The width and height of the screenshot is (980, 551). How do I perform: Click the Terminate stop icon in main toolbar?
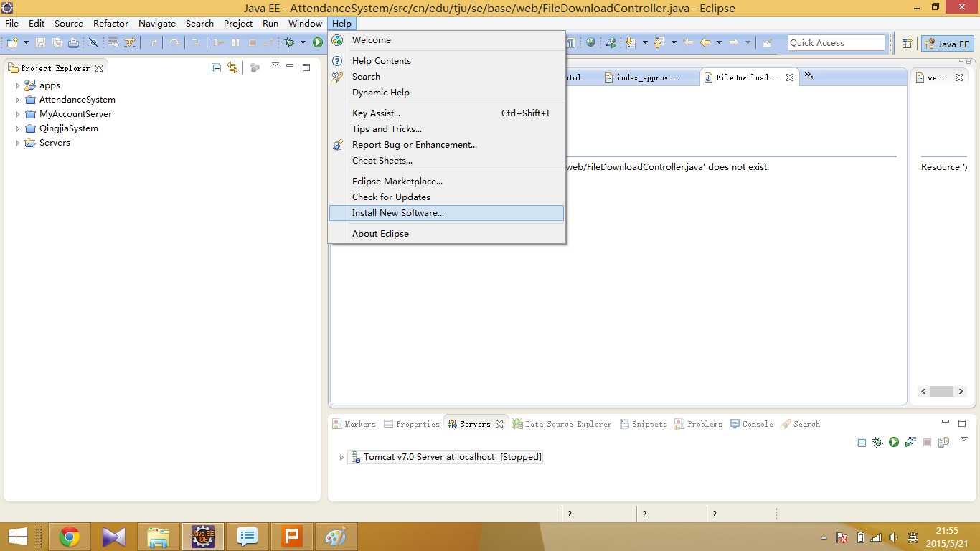252,43
